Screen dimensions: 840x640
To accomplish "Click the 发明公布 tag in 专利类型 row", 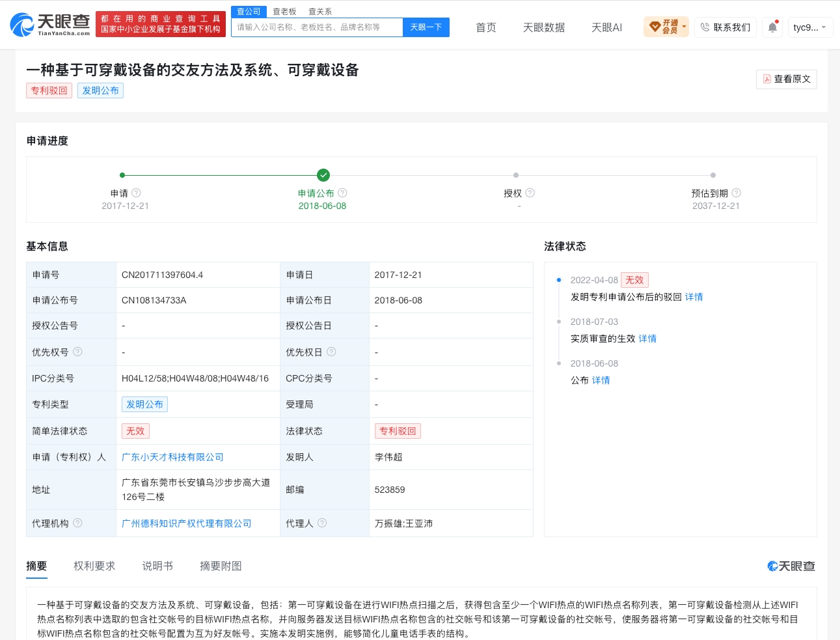I will tap(144, 404).
